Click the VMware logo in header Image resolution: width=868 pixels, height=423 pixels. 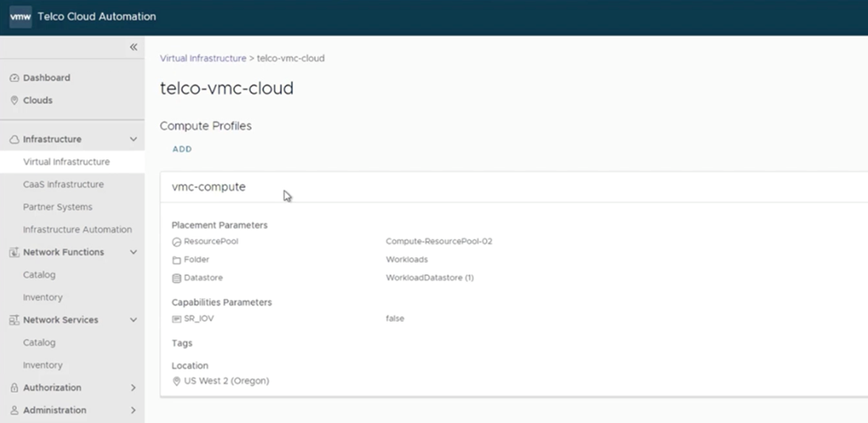(20, 17)
